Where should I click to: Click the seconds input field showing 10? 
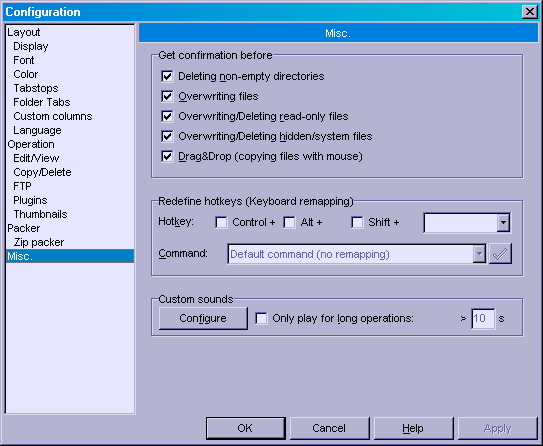(x=483, y=319)
